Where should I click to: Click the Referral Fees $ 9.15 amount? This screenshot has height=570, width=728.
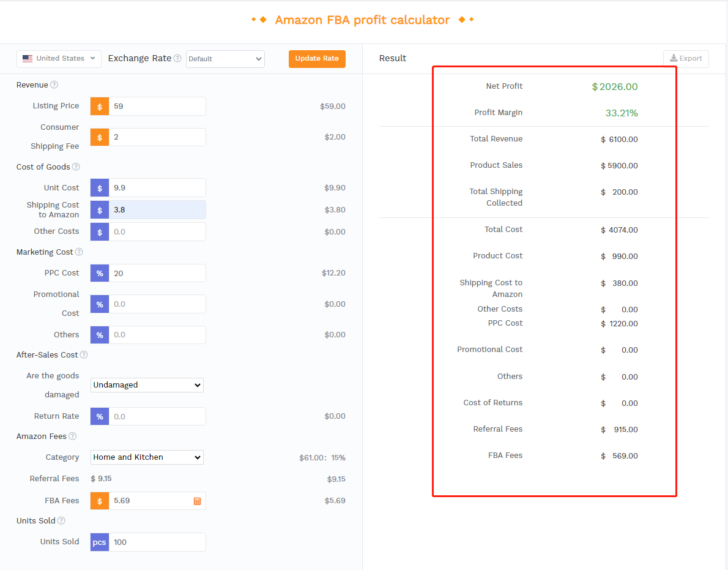[x=101, y=479]
